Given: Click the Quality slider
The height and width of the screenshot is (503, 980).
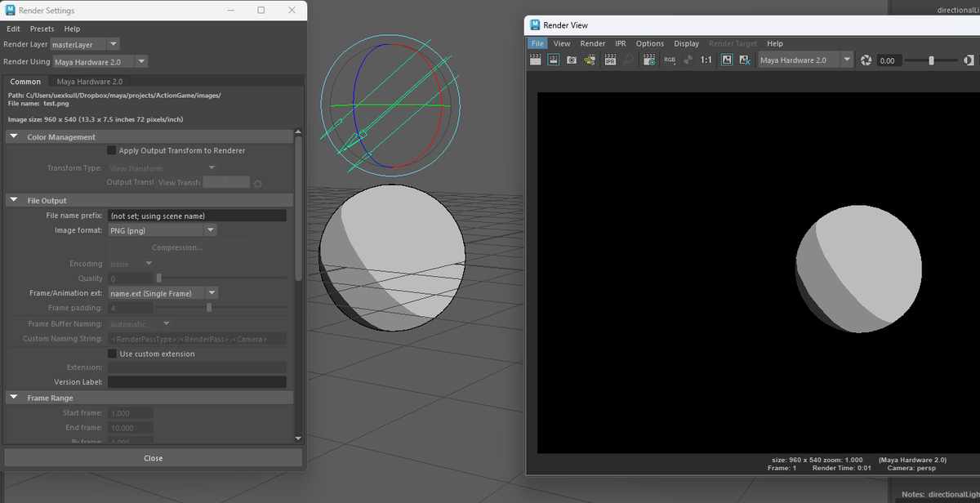Looking at the screenshot, I should (222, 278).
